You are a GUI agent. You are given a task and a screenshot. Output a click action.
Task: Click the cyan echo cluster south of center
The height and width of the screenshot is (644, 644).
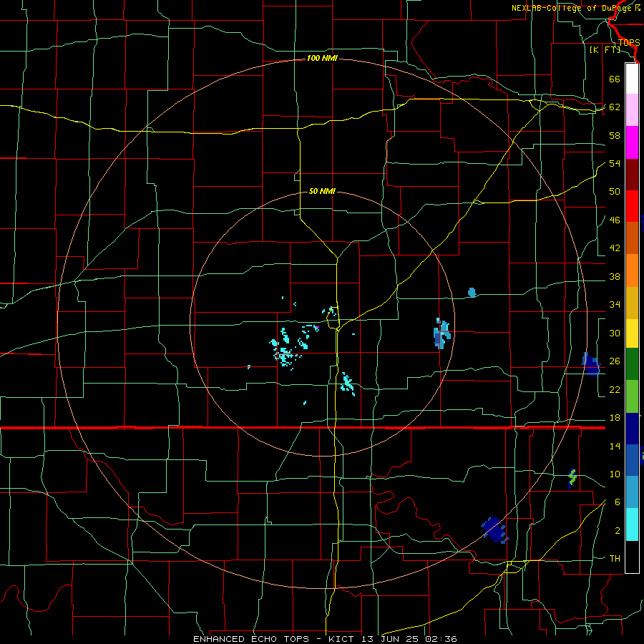[x=348, y=384]
